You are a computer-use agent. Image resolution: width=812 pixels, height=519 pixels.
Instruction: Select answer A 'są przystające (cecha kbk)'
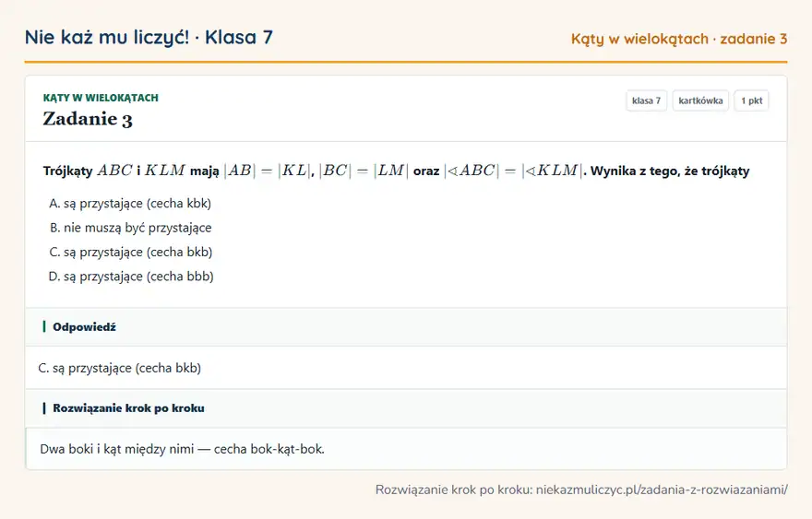click(x=130, y=204)
